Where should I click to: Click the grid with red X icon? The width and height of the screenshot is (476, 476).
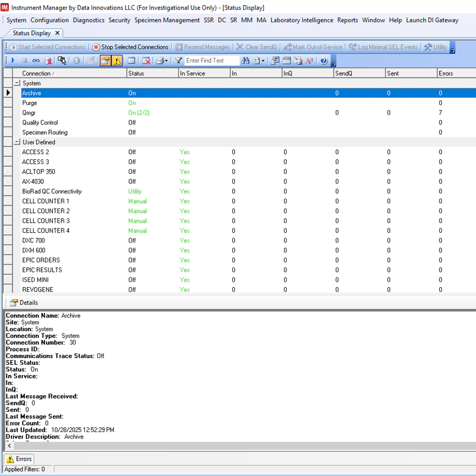[x=146, y=60]
